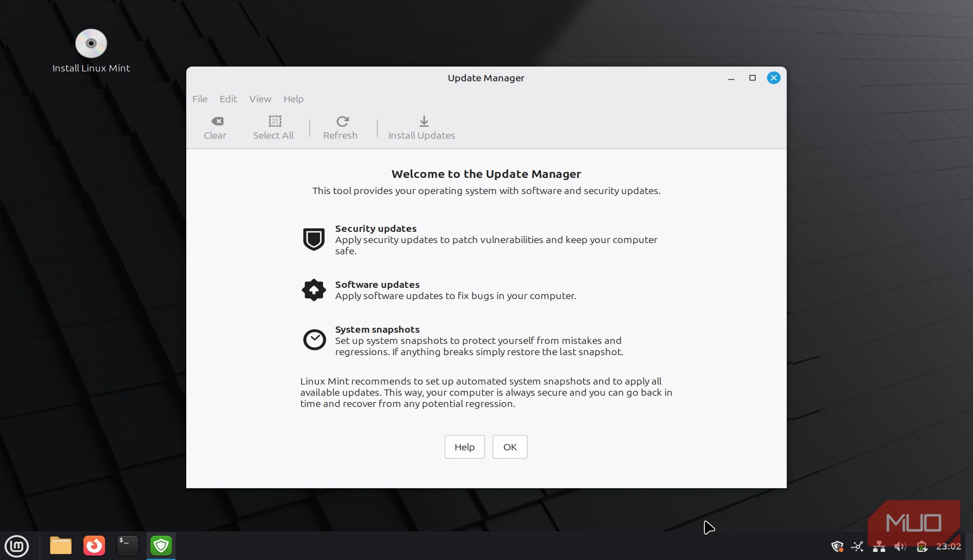Refresh the update list
This screenshot has width=973, height=560.
(x=341, y=127)
